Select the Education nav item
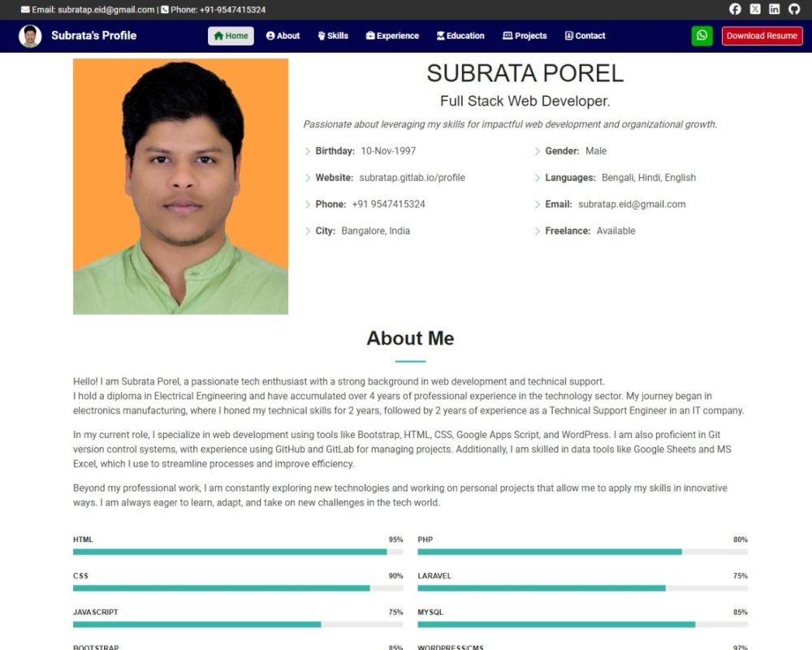Image resolution: width=812 pixels, height=650 pixels. pyautogui.click(x=460, y=36)
